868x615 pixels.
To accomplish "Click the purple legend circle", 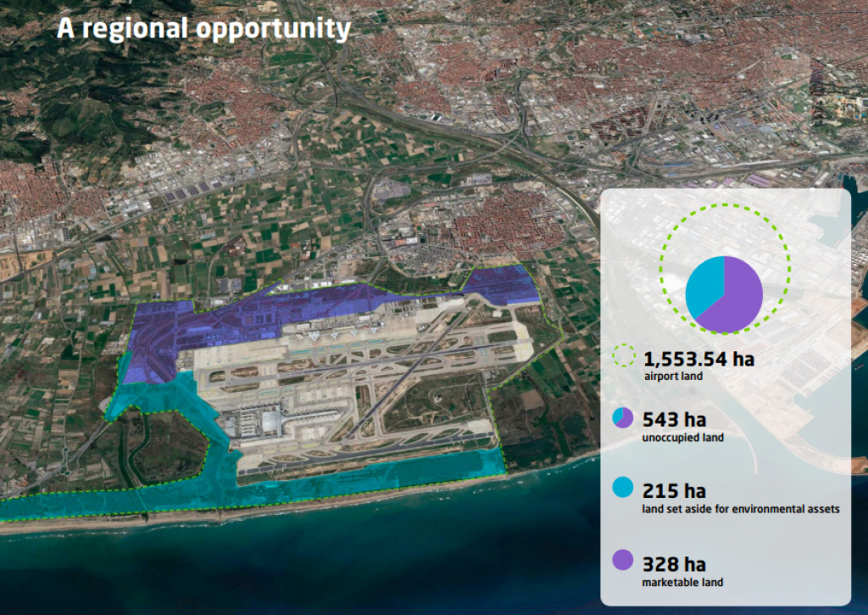I will 623,560.
